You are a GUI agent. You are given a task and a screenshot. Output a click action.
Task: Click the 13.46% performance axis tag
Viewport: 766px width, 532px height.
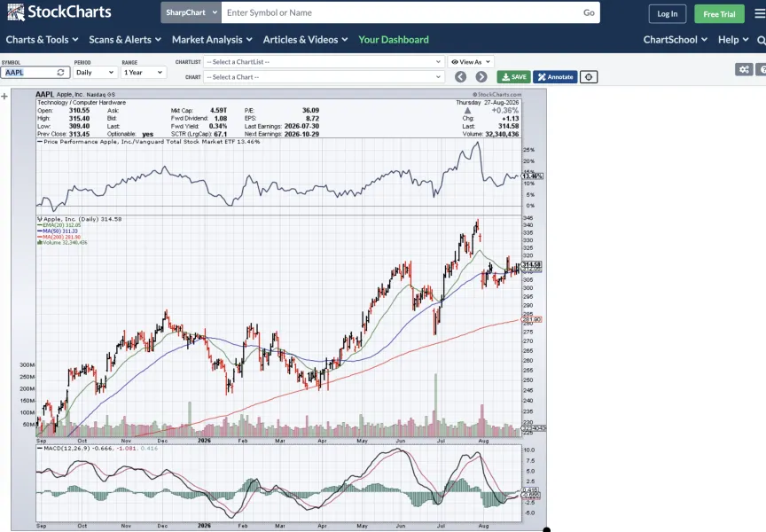point(532,176)
